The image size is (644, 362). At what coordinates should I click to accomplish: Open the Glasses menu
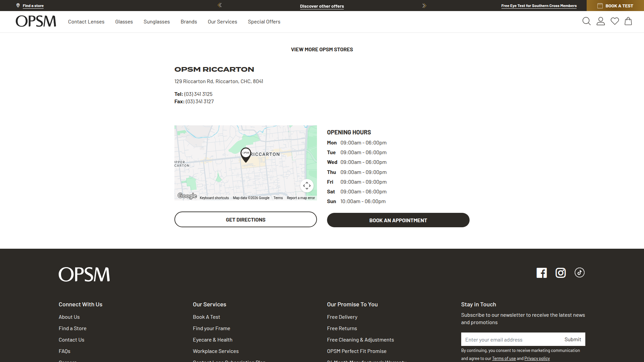click(x=124, y=22)
